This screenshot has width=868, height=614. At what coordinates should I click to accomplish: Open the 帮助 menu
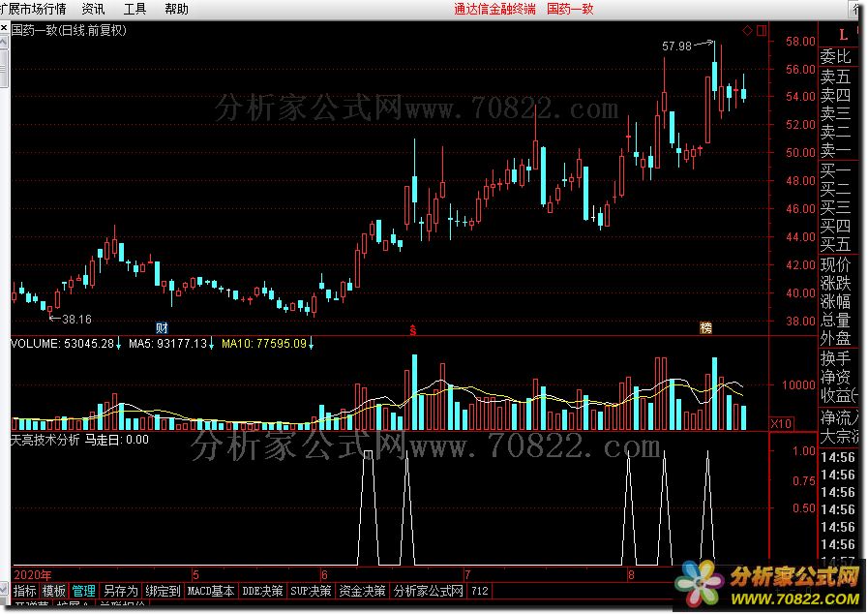tap(176, 9)
